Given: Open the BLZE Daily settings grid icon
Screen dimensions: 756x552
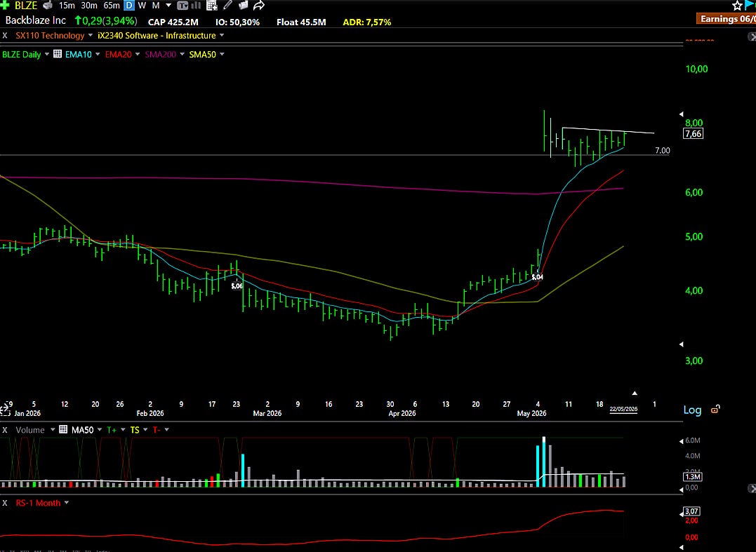Looking at the screenshot, I should tap(58, 54).
